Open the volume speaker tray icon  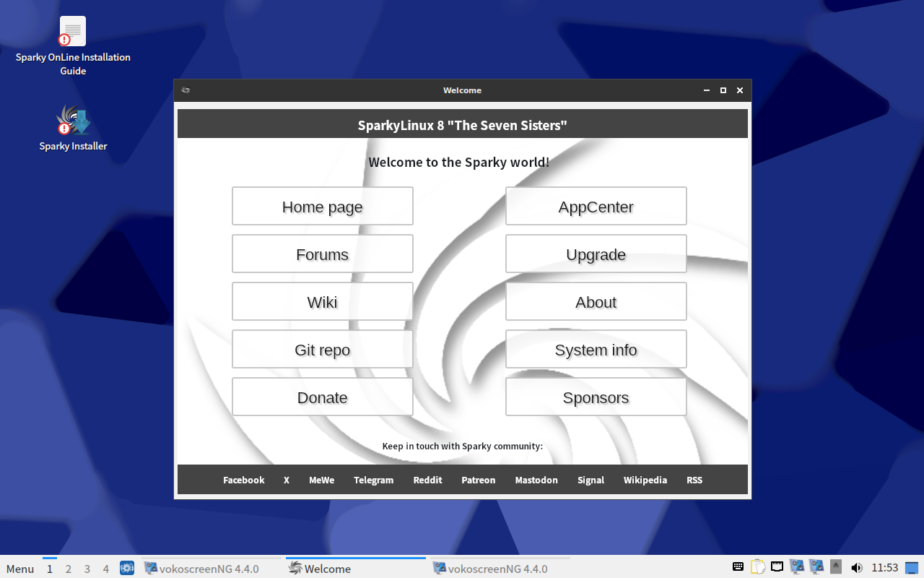857,567
